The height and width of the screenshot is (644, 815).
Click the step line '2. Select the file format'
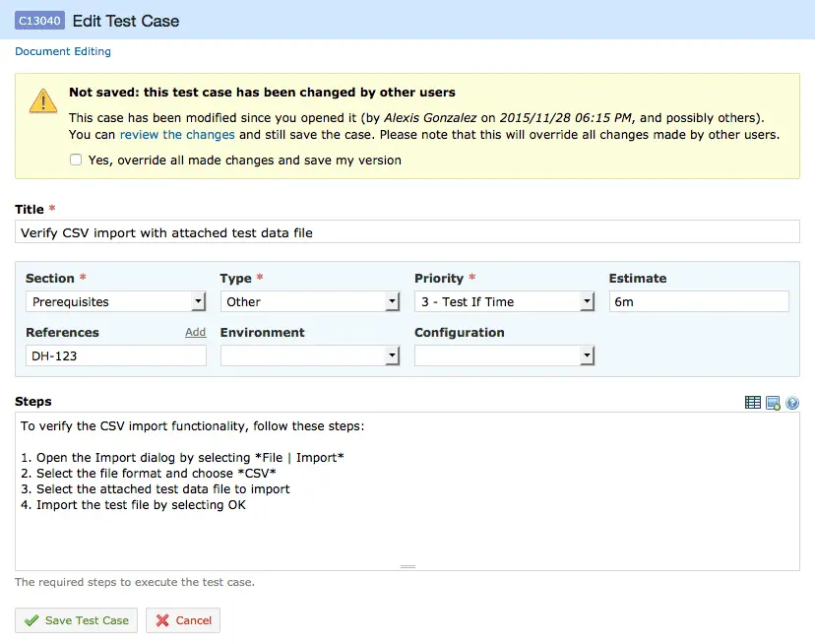(x=148, y=474)
